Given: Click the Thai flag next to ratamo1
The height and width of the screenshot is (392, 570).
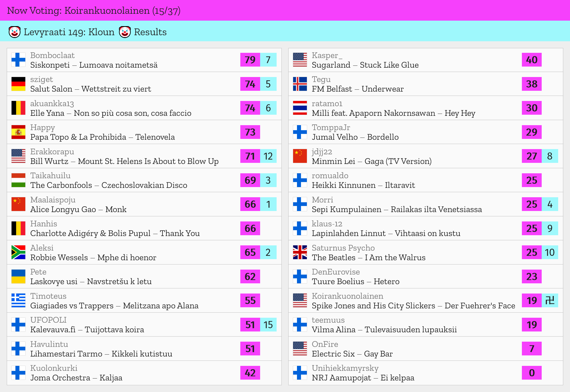Looking at the screenshot, I should click(x=300, y=108).
